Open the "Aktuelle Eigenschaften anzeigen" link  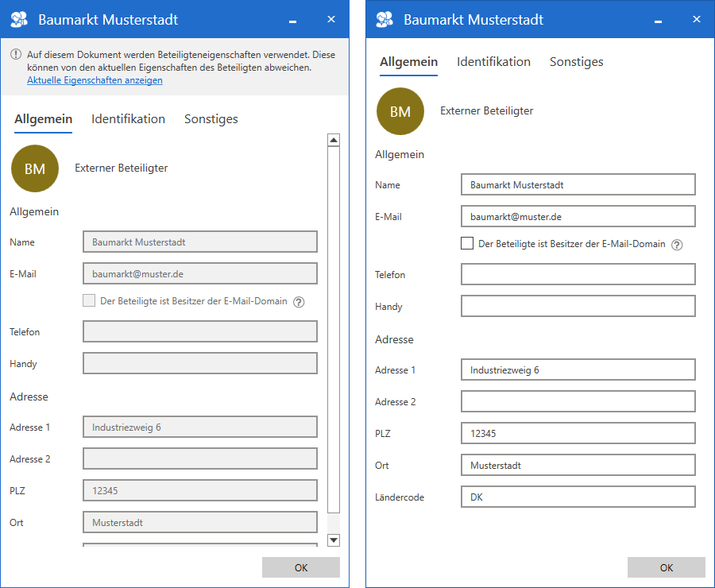coord(95,80)
